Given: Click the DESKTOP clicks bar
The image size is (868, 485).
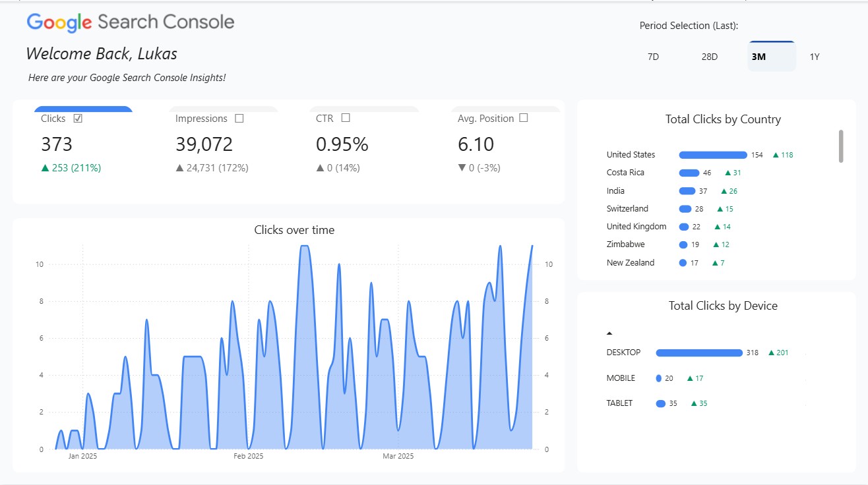Looking at the screenshot, I should (x=699, y=352).
